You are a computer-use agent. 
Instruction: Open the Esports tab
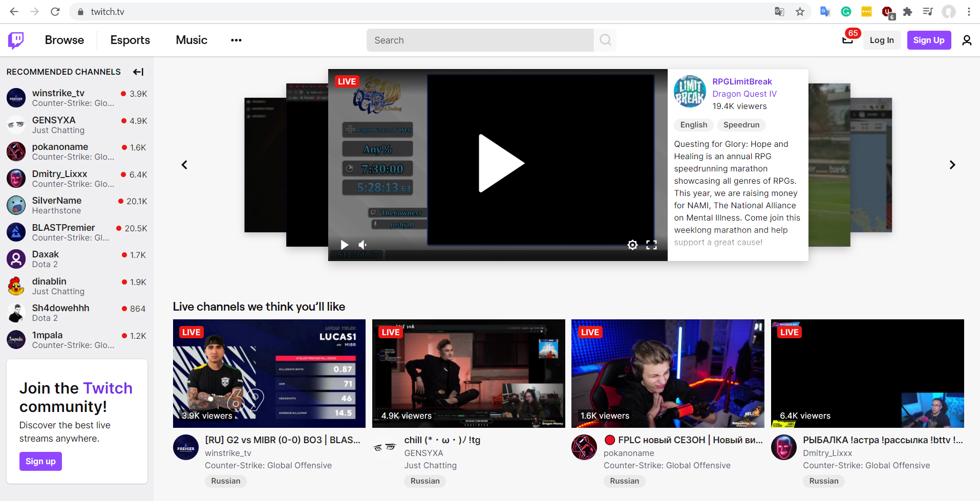[130, 40]
